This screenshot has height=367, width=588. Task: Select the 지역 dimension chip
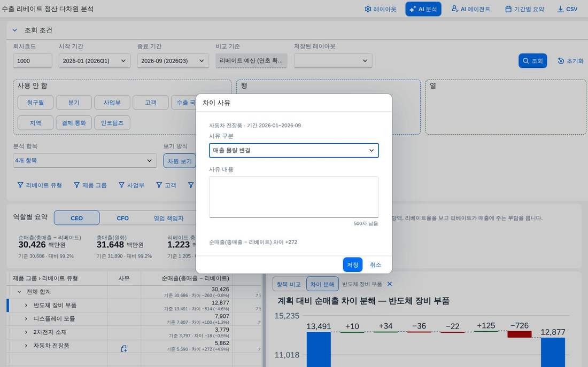click(x=36, y=122)
